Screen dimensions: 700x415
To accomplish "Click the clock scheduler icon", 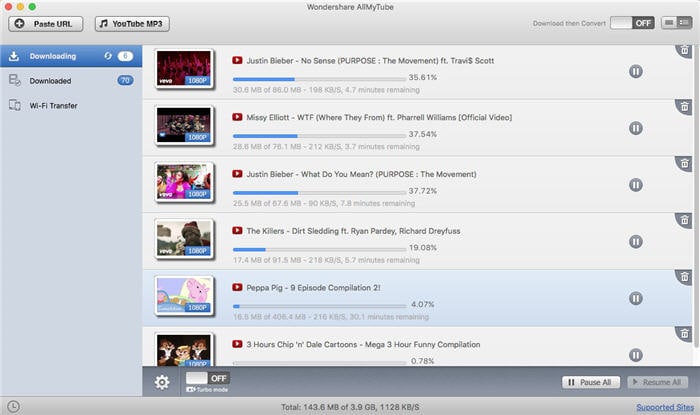I will (x=13, y=407).
